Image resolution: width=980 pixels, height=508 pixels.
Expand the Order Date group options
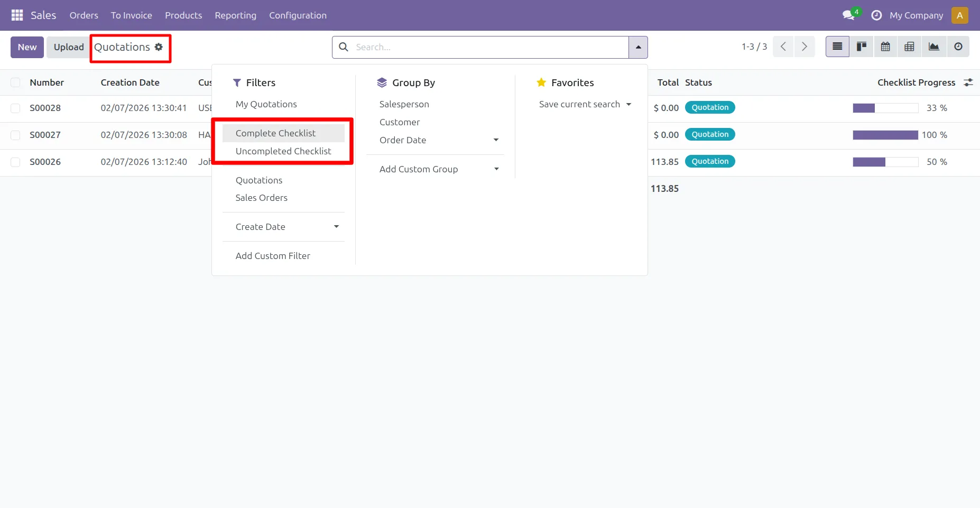[496, 140]
